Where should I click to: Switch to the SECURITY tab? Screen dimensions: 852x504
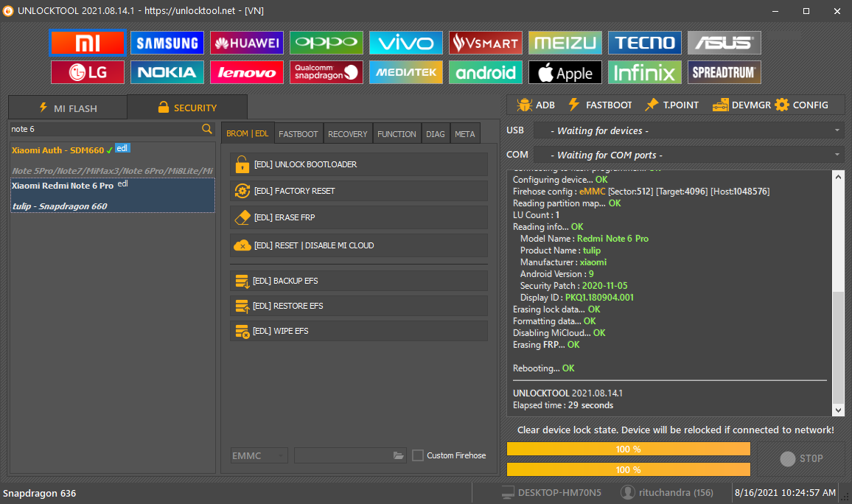(187, 108)
